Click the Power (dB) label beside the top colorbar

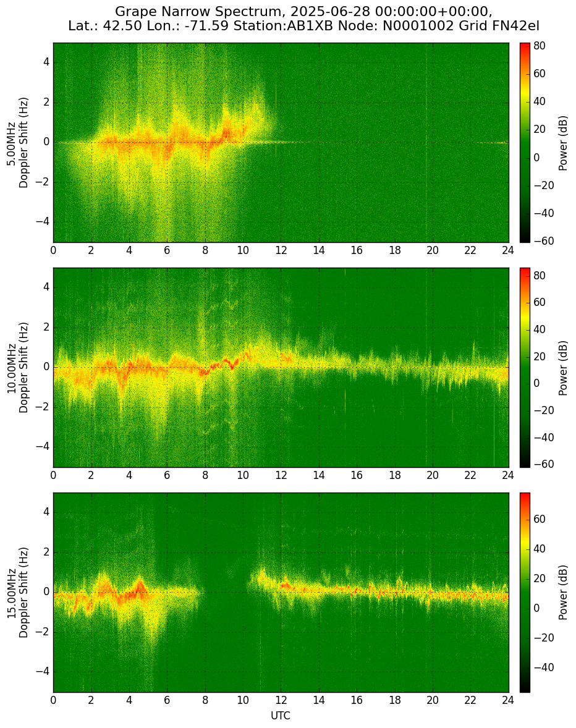coord(562,143)
